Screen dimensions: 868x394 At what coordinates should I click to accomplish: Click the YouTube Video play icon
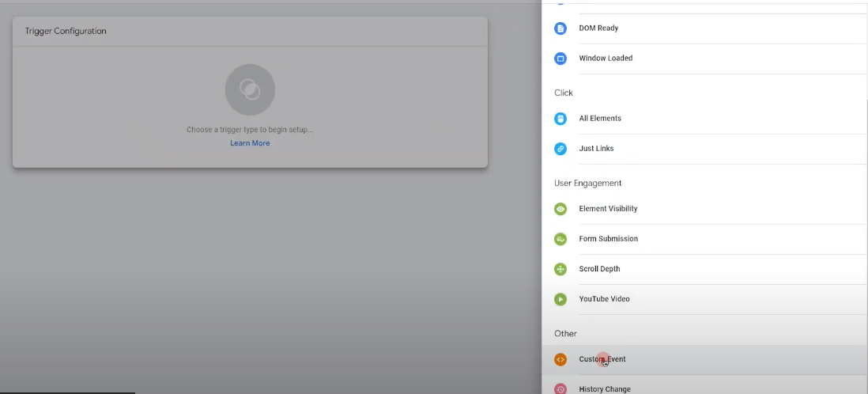coord(560,299)
